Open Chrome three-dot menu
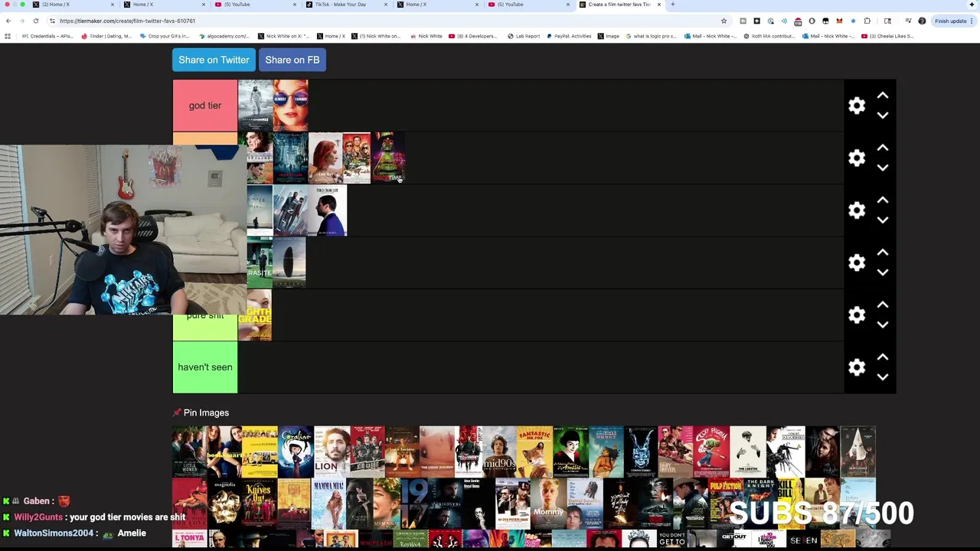Screen dimensions: 980x551 [973, 21]
